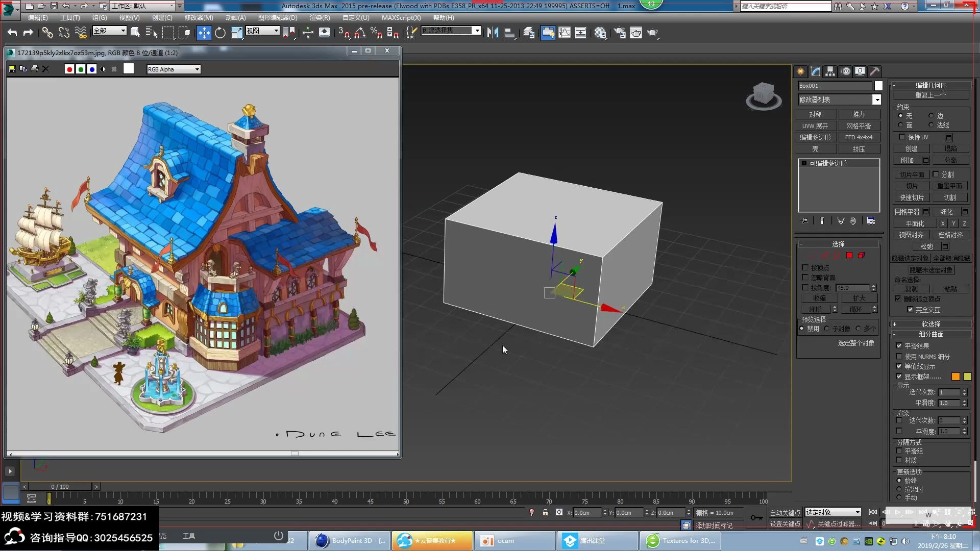980x551 pixels.
Task: Activate the Select and Scale tool
Action: [x=236, y=32]
